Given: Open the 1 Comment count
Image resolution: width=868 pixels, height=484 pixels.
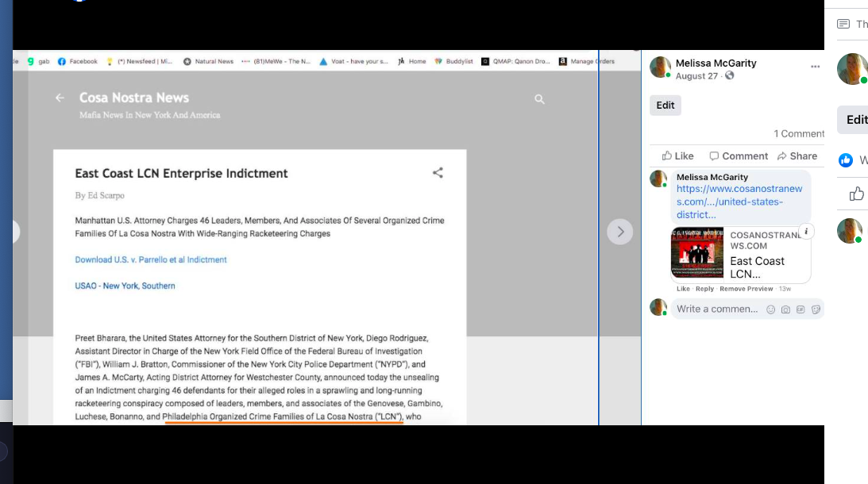Looking at the screenshot, I should (799, 134).
